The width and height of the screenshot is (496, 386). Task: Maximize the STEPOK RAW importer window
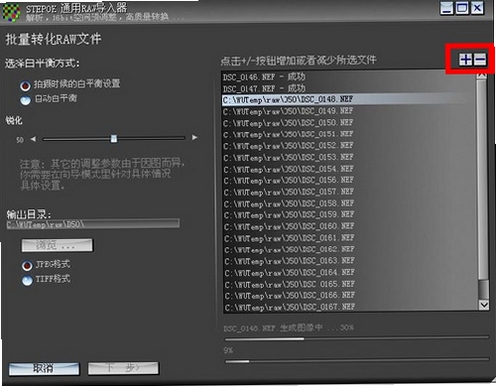click(462, 8)
